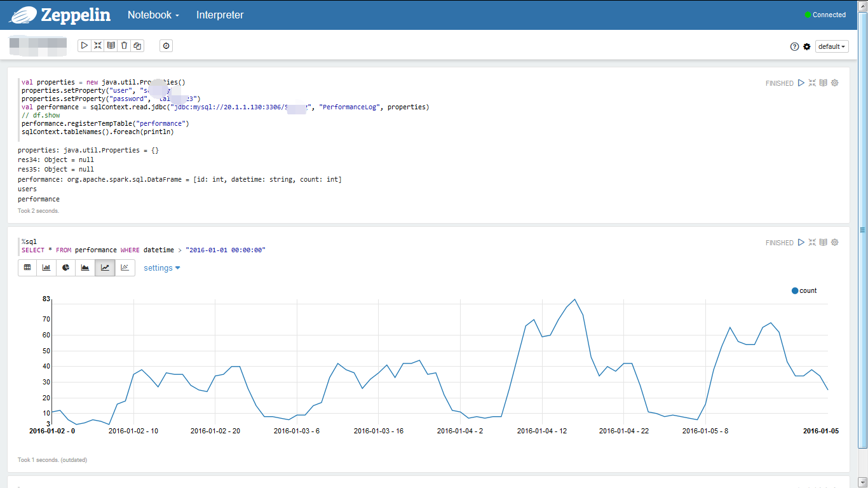Image resolution: width=868 pixels, height=488 pixels.
Task: Toggle the count legend in the chart
Action: pyautogui.click(x=803, y=290)
